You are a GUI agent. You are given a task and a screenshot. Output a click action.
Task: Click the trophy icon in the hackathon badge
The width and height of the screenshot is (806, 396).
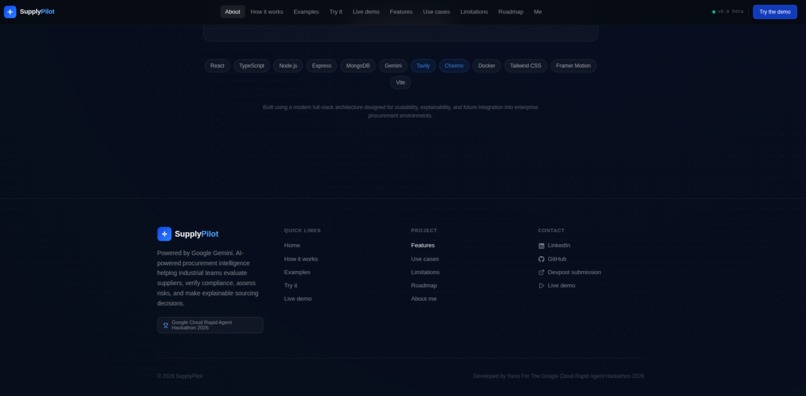click(x=166, y=325)
